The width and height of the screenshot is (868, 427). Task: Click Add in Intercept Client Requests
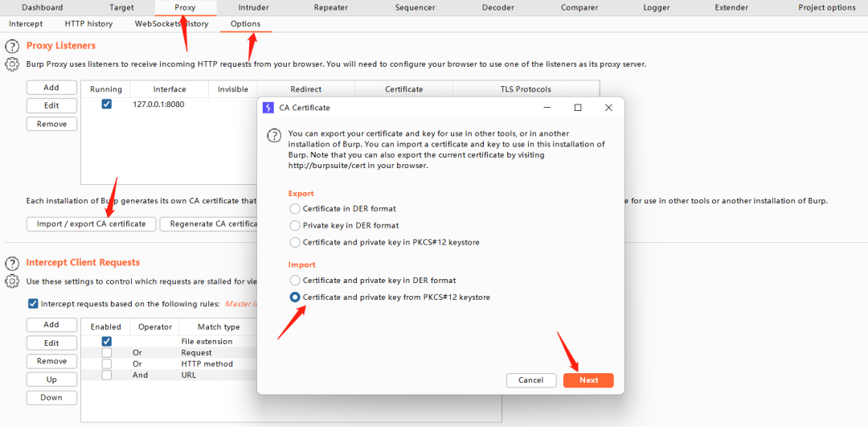tap(51, 325)
